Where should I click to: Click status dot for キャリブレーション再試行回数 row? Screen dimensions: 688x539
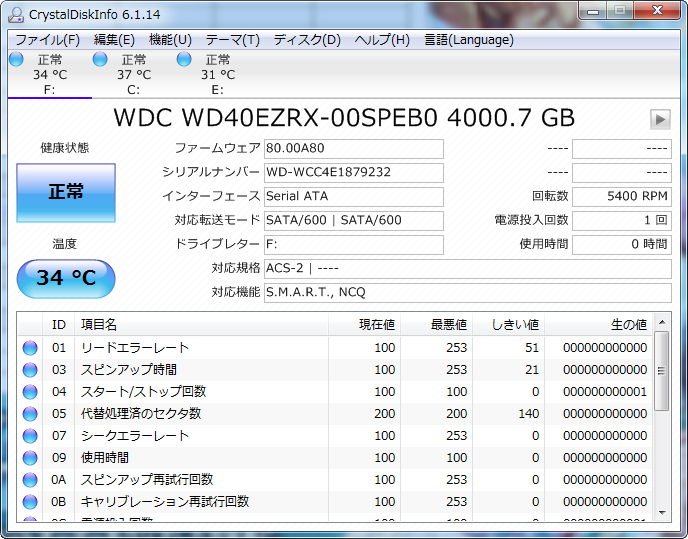tap(30, 502)
